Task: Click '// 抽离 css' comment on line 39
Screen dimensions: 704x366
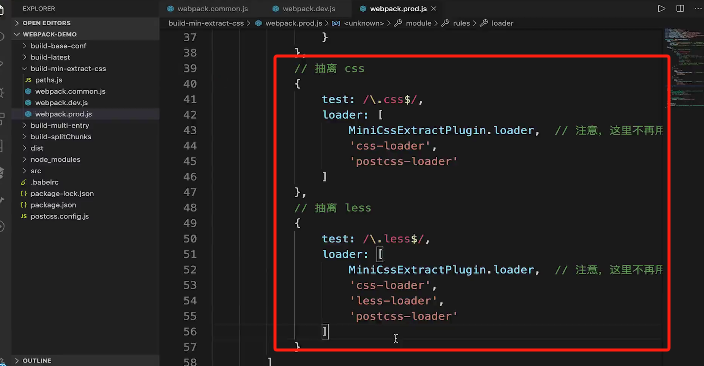Action: (329, 68)
